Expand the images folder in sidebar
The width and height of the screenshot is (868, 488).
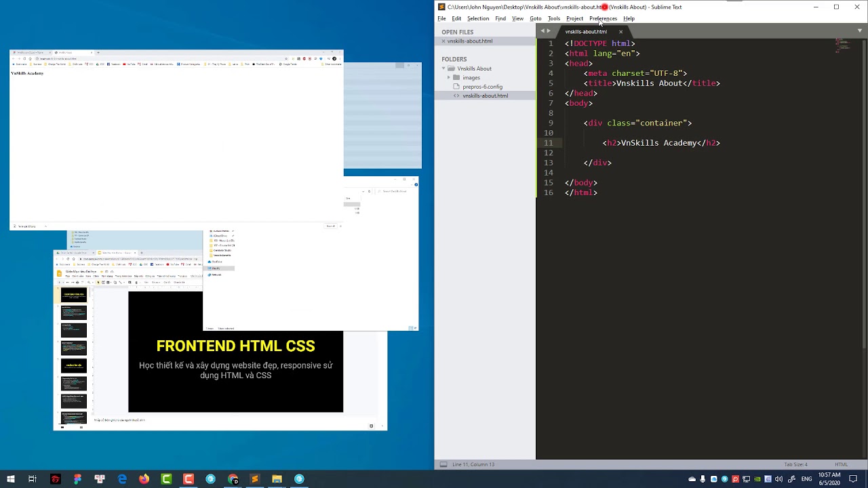coord(449,77)
